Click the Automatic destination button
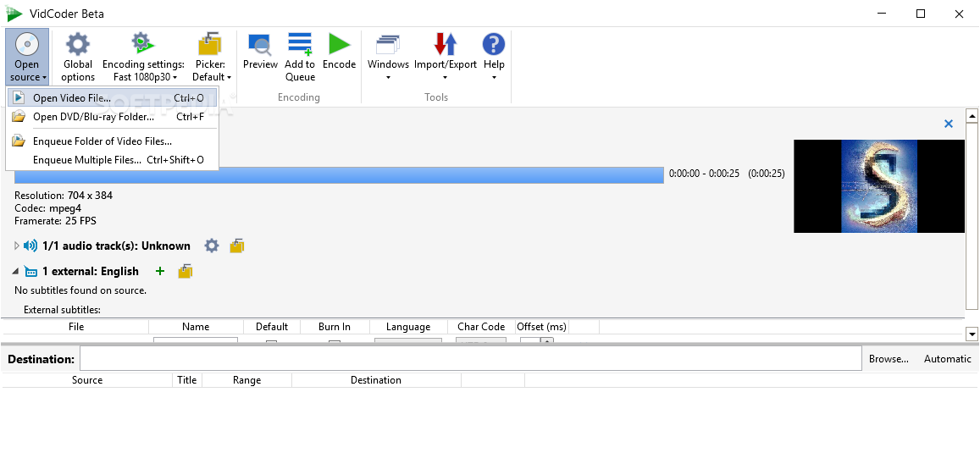The height and width of the screenshot is (464, 980). click(x=948, y=358)
